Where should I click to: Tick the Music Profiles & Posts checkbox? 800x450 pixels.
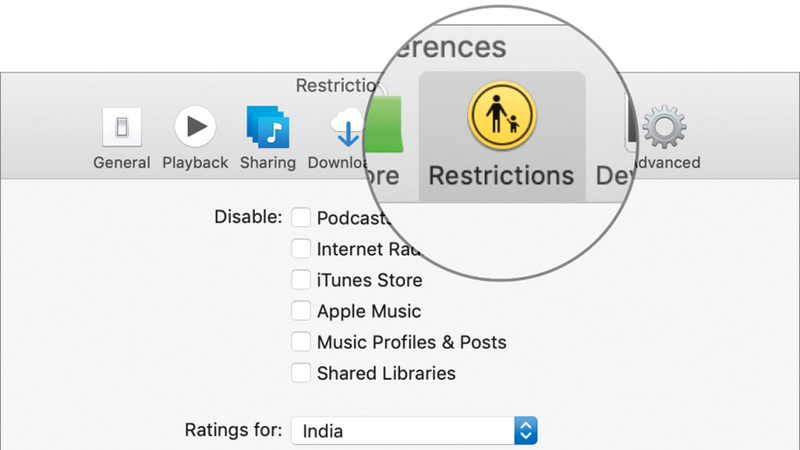coord(301,342)
